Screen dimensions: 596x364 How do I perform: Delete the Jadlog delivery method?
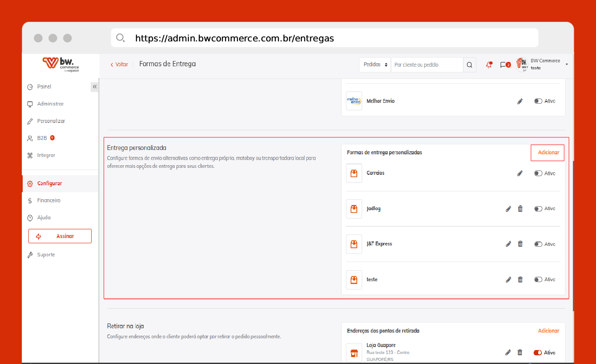(520, 209)
